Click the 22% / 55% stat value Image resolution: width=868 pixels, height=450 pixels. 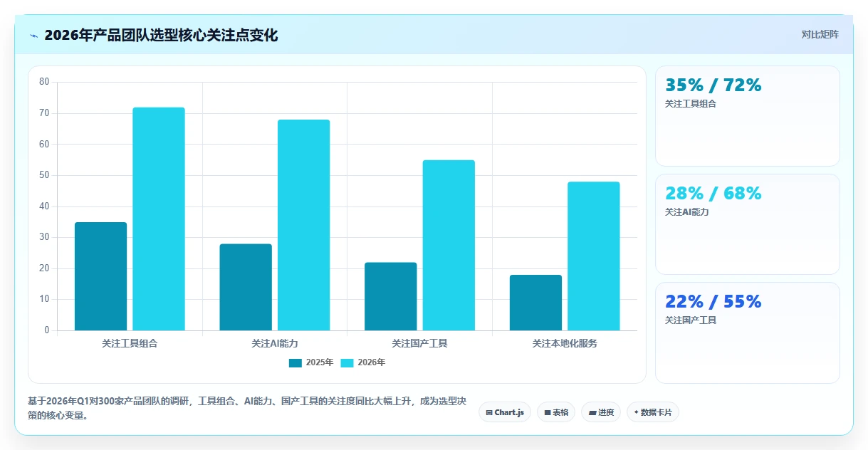713,302
